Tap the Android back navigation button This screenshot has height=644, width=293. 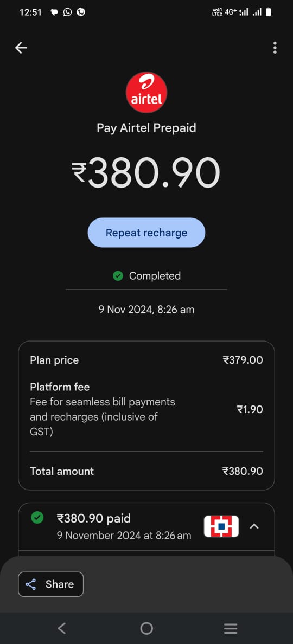(62, 628)
